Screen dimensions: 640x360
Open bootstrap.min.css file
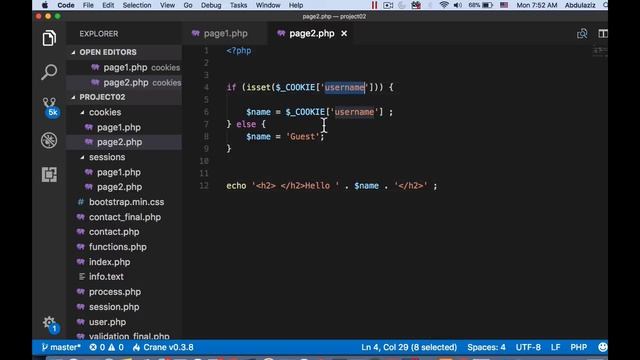[124, 202]
